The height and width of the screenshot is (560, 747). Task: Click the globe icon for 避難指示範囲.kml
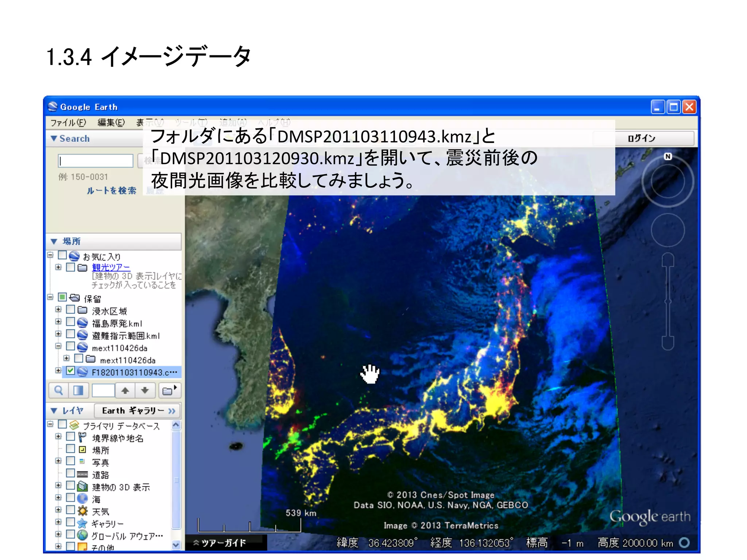point(82,335)
